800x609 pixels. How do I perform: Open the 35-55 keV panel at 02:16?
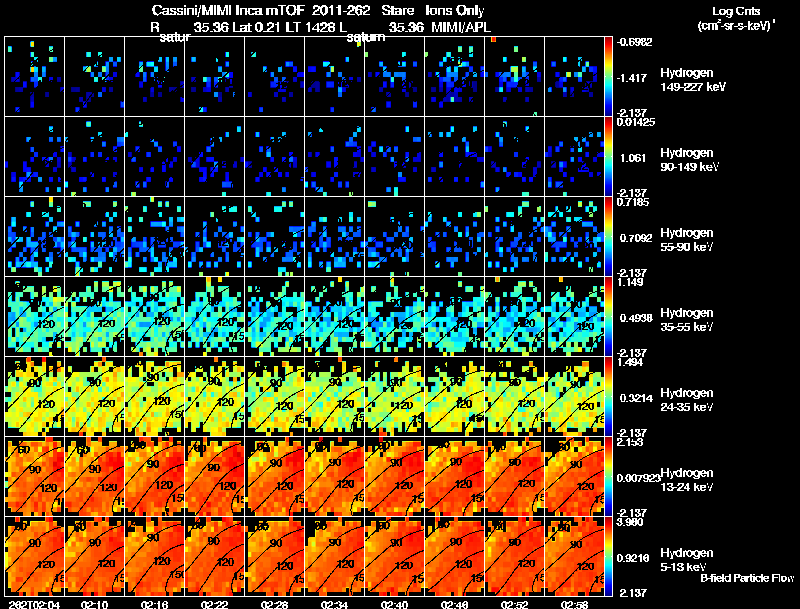155,317
